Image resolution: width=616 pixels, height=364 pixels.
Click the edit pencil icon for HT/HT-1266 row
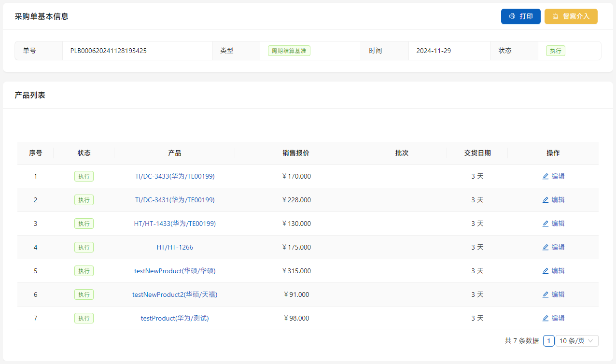tap(546, 247)
